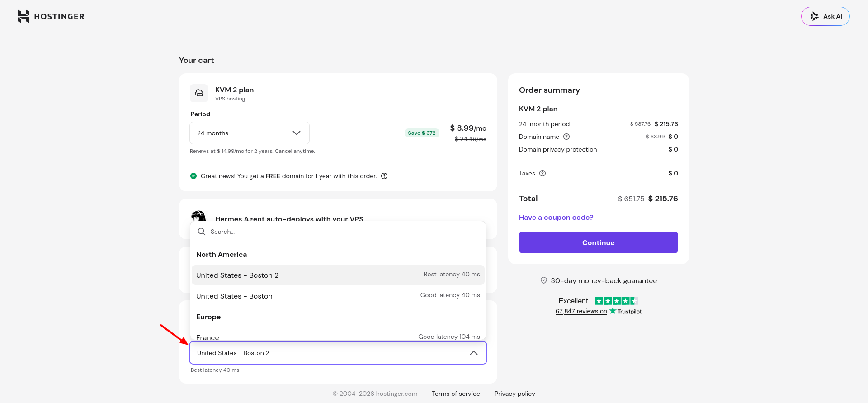Click the $ 8.99/mo price
This screenshot has height=403, width=868.
(468, 128)
